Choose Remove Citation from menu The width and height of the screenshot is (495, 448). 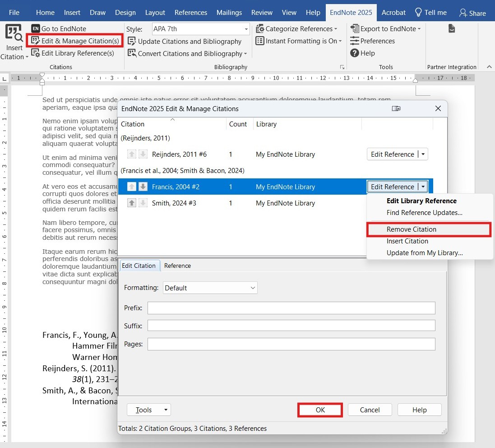[x=430, y=229]
